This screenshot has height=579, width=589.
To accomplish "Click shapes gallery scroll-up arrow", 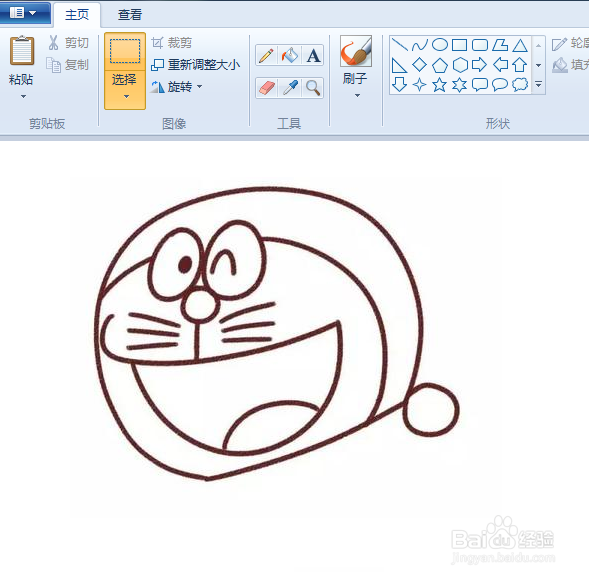I will point(538,46).
